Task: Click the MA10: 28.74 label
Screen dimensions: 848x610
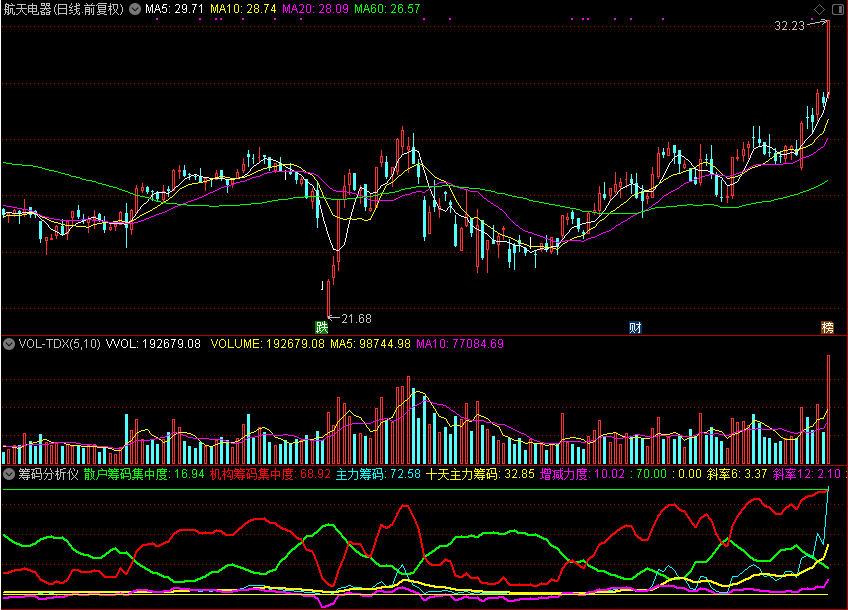Action: coord(243,9)
